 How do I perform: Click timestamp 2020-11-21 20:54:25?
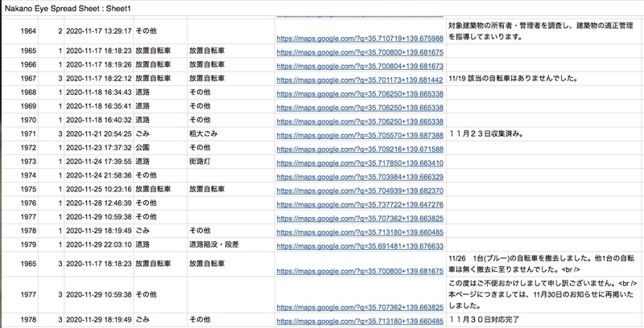point(98,133)
